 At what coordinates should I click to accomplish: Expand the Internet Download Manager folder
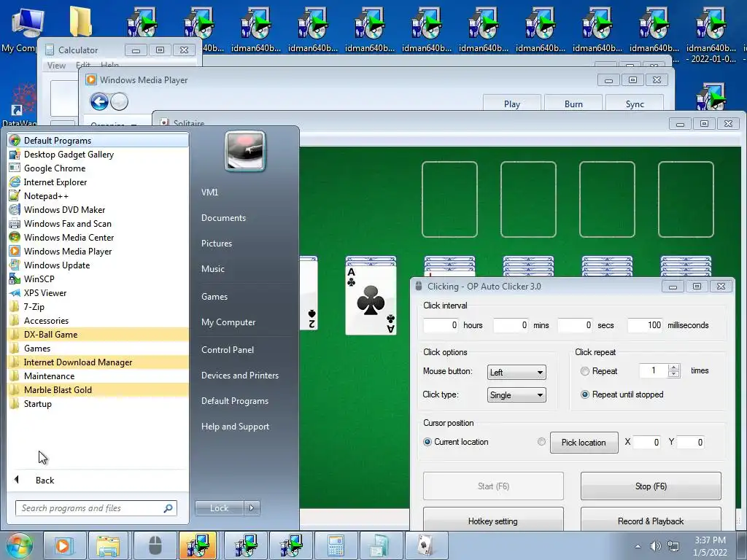[98, 362]
